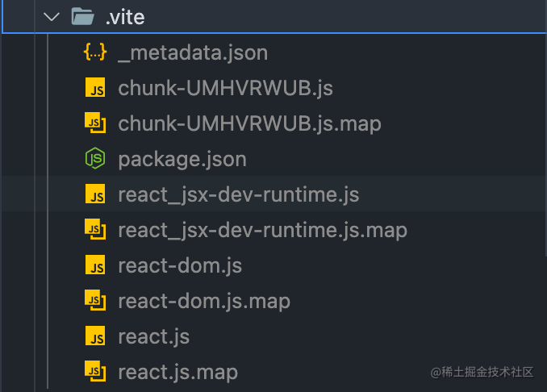Open the react.js.map file

point(177,372)
